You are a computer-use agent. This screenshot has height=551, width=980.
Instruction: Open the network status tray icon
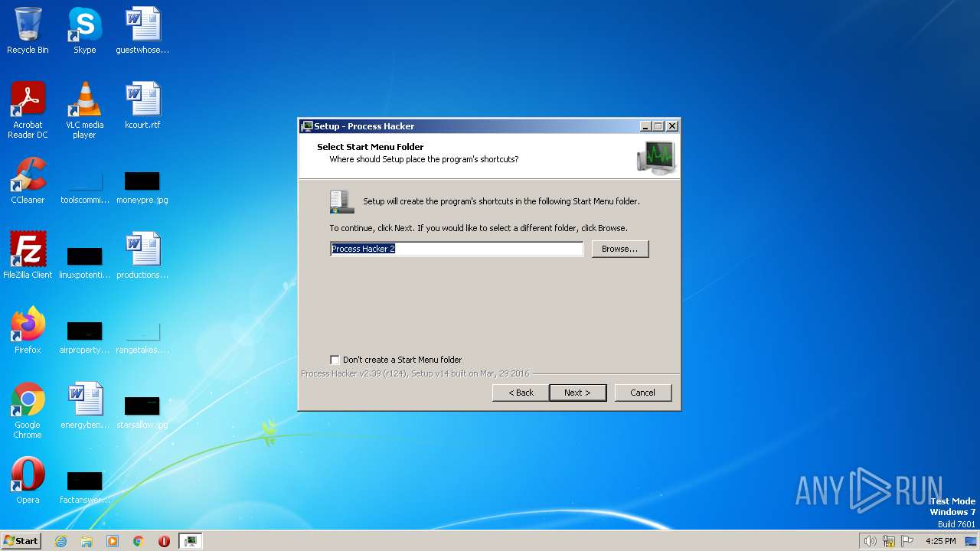[889, 541]
